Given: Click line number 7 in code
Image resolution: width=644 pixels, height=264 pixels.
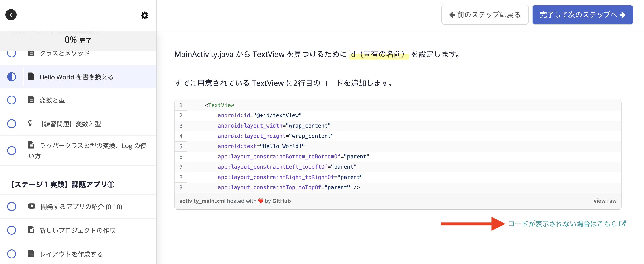Looking at the screenshot, I should [181, 167].
